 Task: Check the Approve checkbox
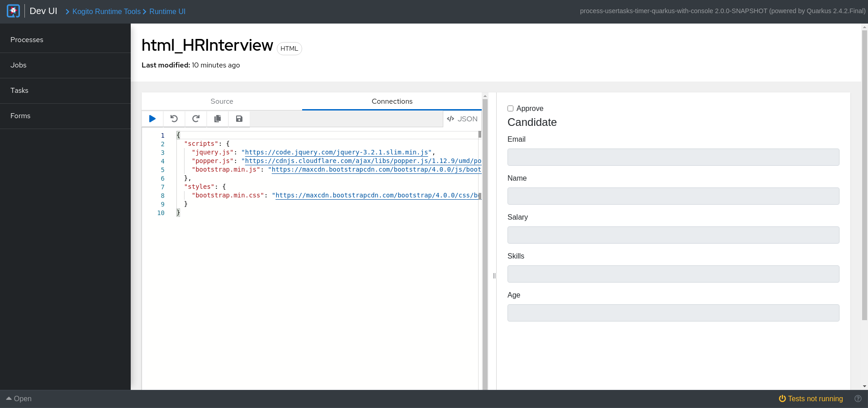pos(510,108)
